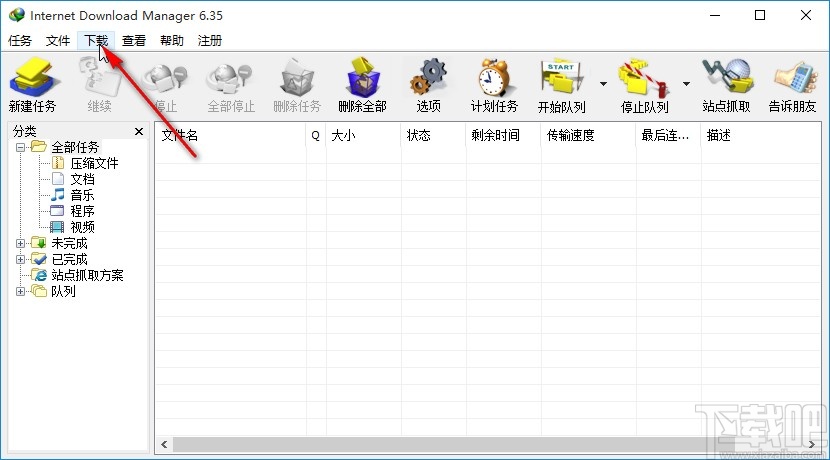
Task: Sort by the 状态 column header
Action: (433, 136)
